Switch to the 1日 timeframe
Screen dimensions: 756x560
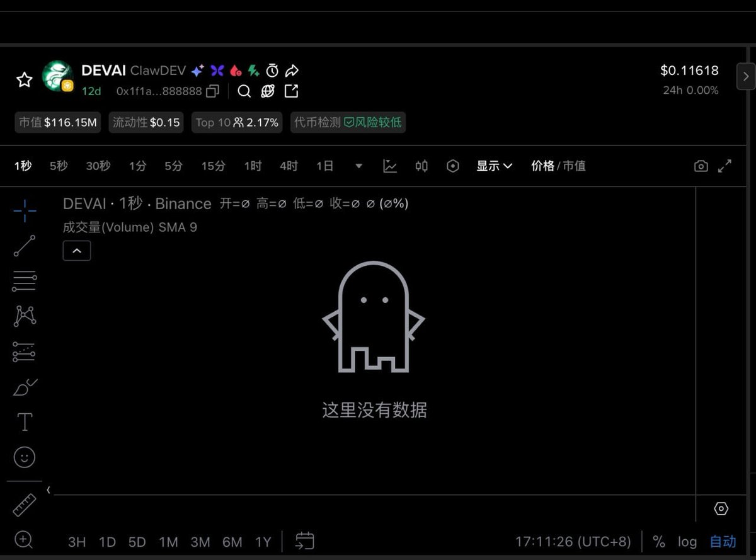pyautogui.click(x=324, y=166)
